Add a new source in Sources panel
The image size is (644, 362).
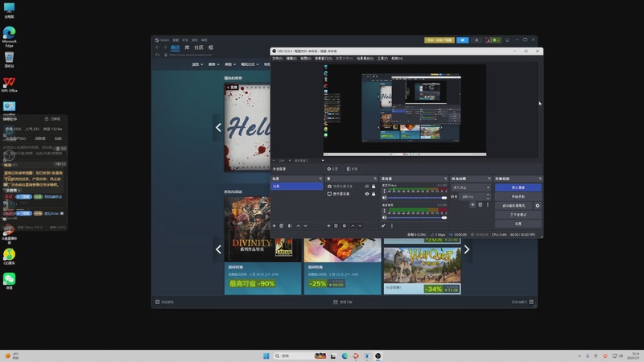point(328,226)
